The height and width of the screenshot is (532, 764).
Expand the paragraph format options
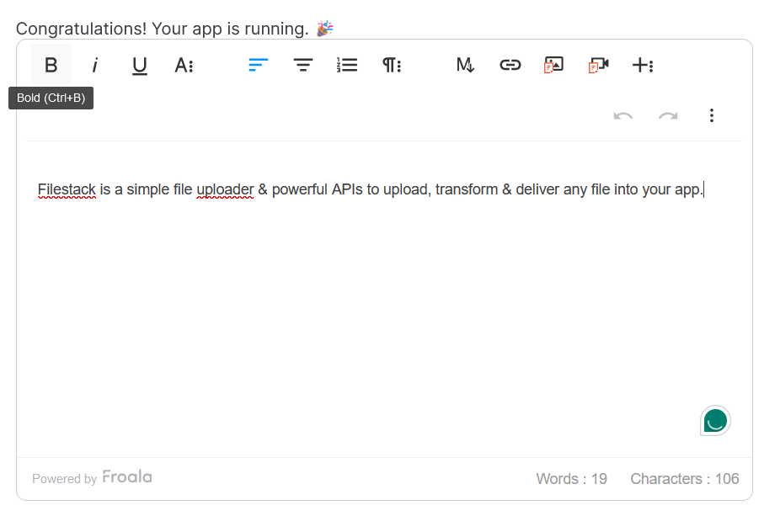click(391, 65)
